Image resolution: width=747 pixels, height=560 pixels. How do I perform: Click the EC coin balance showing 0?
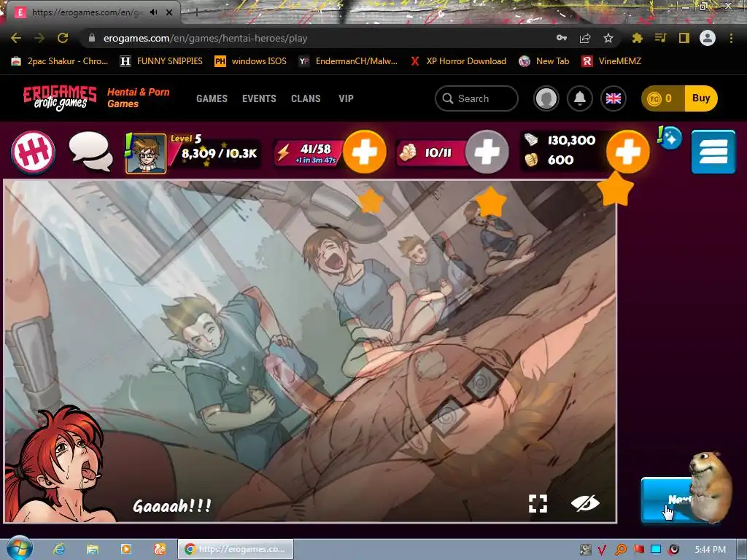[x=663, y=98]
